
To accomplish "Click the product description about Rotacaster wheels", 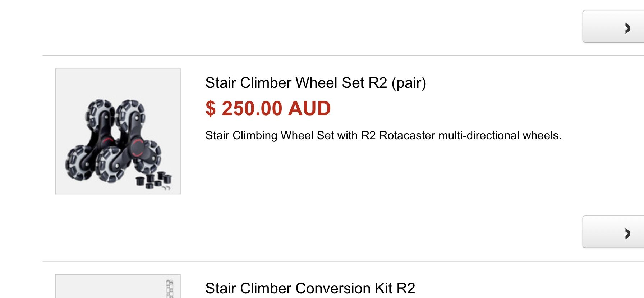I will 383,135.
